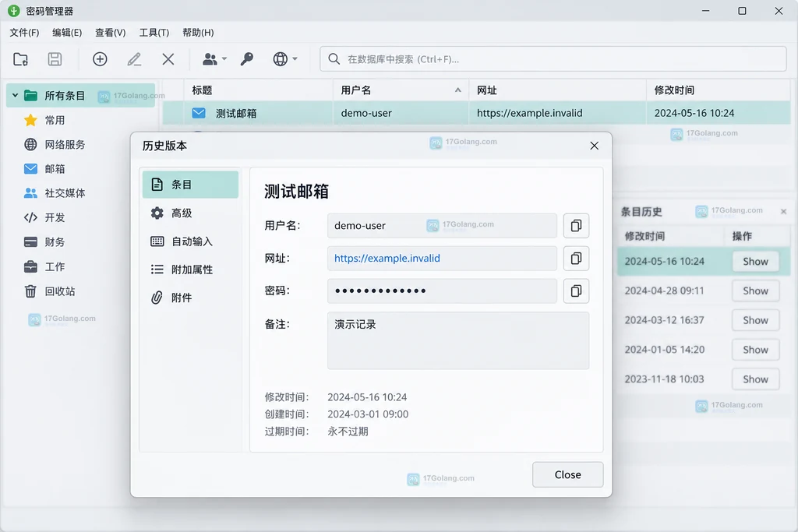Select the 测试邮箱 entry row
Screen dimensions: 798x532
point(476,113)
